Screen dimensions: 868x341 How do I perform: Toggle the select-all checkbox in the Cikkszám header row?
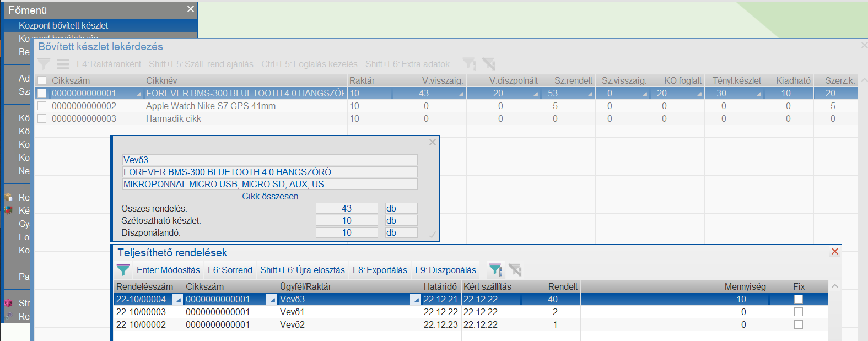[42, 80]
